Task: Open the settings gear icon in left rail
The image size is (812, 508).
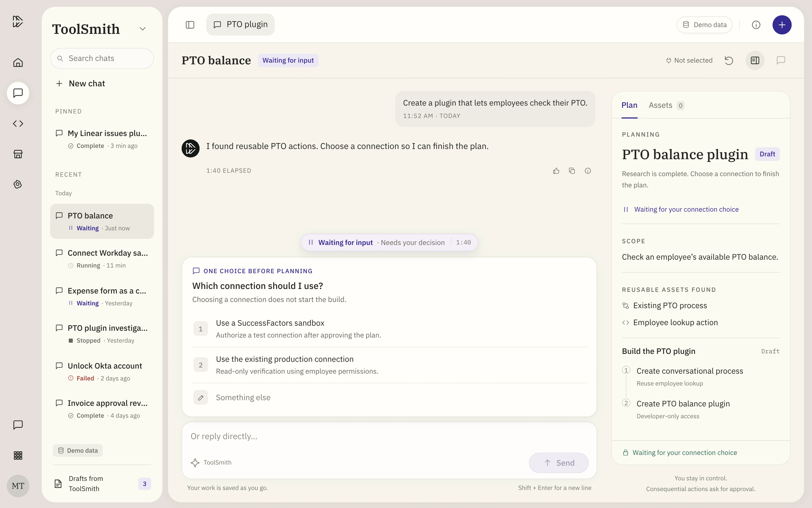Action: tap(18, 185)
